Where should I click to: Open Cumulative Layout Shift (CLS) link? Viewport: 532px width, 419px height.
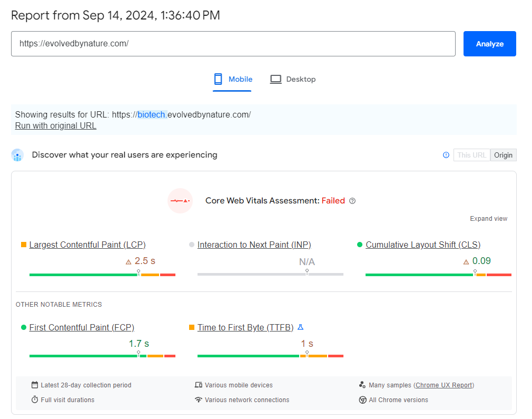click(x=423, y=245)
